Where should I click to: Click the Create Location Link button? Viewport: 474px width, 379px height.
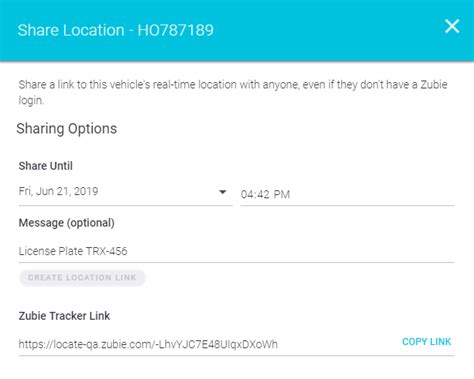[x=82, y=277]
